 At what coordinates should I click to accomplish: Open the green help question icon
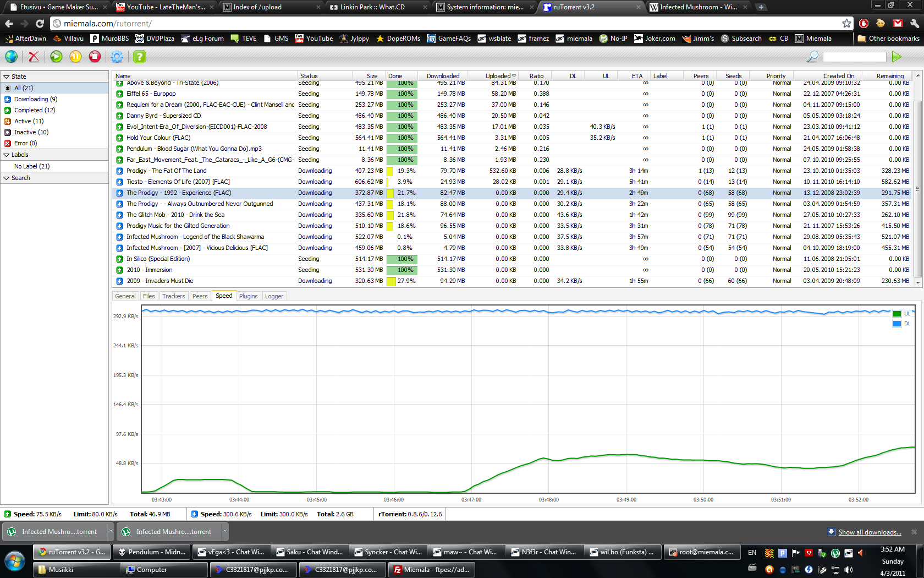tap(140, 56)
